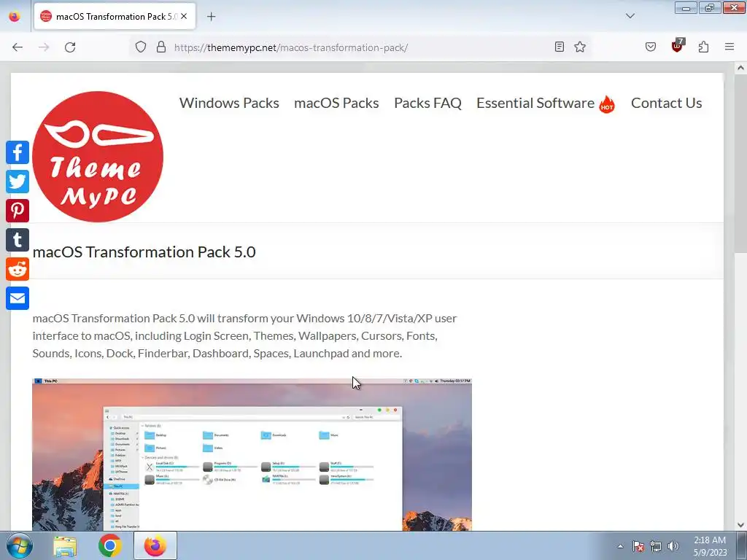Click the forward navigation arrow
Screen dimensions: 747x560
click(44, 47)
